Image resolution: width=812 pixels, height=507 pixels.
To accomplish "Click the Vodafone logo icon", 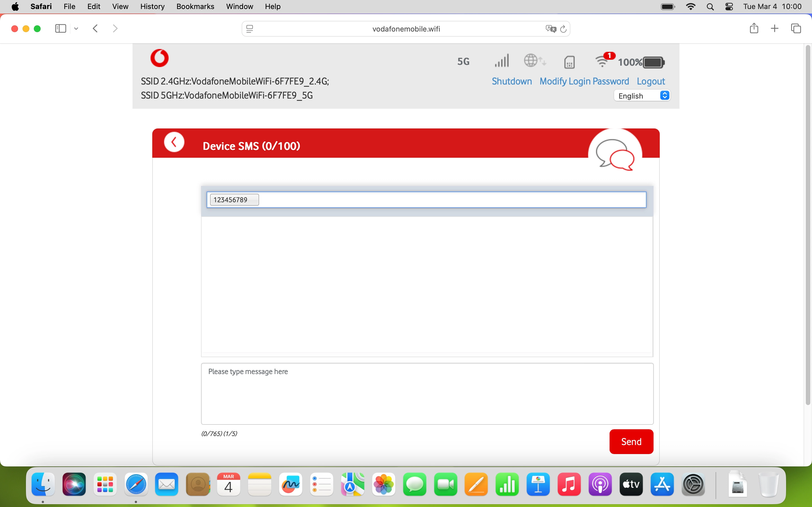I will [x=159, y=58].
